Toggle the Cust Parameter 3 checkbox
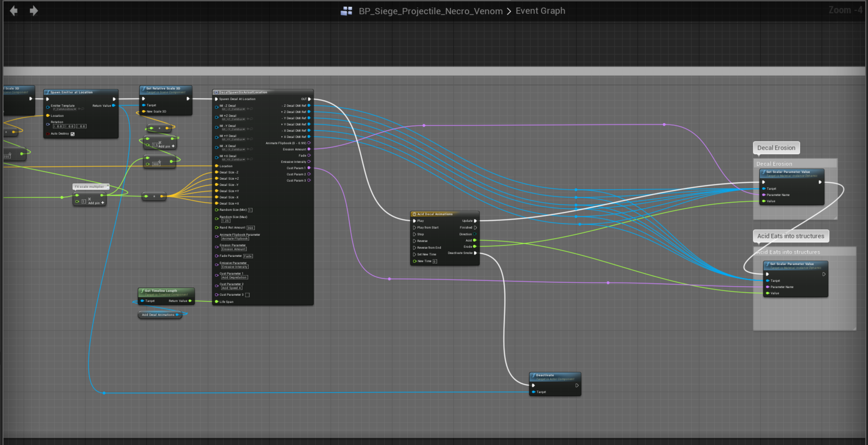This screenshot has height=445, width=868. coord(247,295)
